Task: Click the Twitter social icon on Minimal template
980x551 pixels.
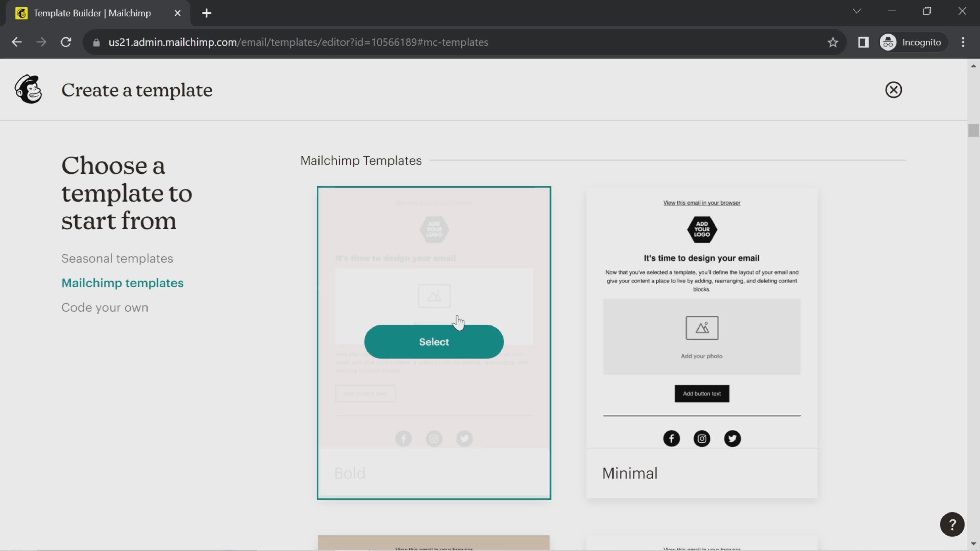Action: 732,438
